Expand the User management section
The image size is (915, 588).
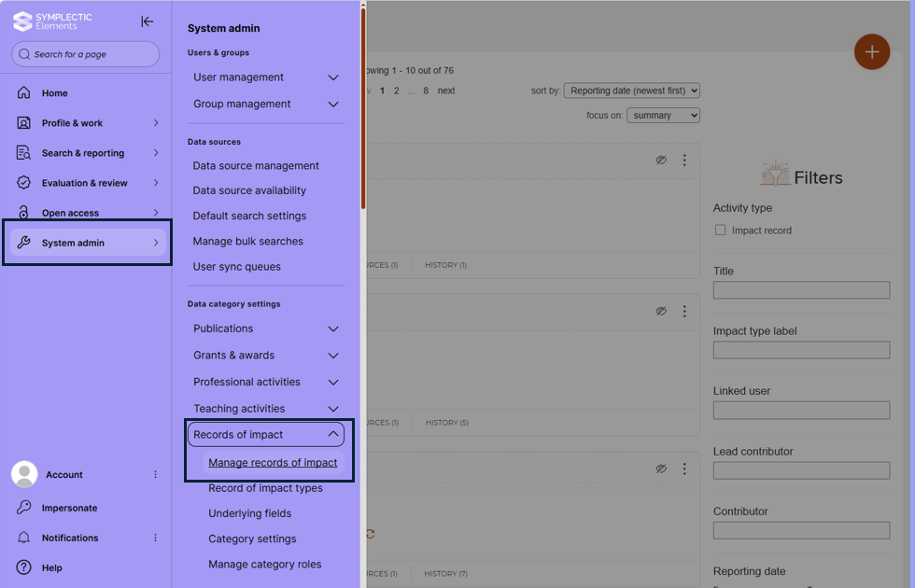tap(266, 77)
